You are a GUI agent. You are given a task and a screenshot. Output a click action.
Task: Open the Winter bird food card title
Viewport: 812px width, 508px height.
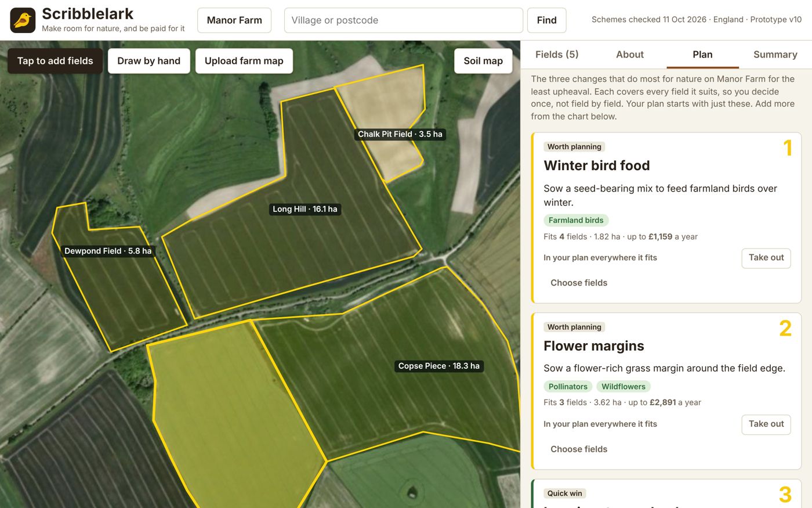[597, 165]
